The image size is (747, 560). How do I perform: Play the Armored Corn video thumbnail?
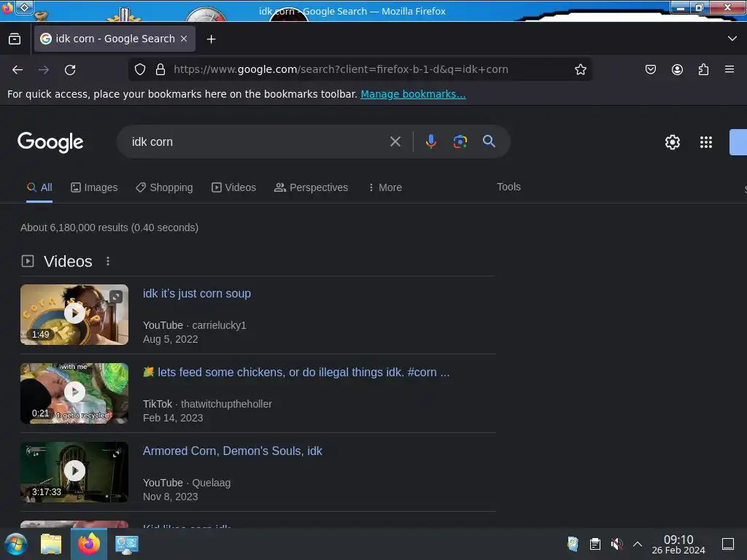pyautogui.click(x=74, y=472)
